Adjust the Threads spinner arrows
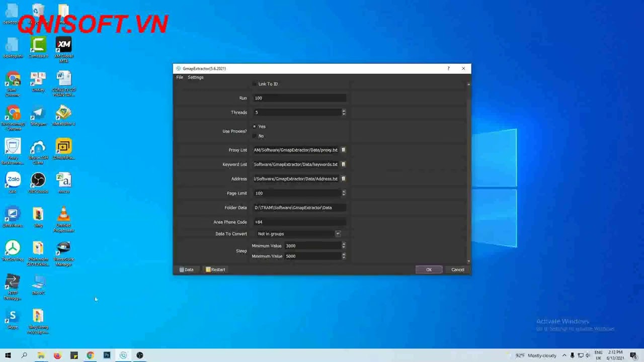This screenshot has width=644, height=362. click(344, 112)
